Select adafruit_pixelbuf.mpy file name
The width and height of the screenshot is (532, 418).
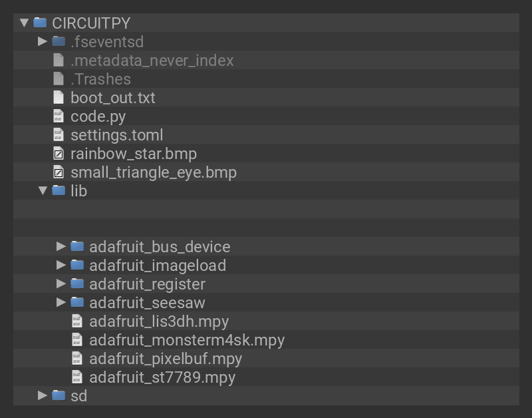pyautogui.click(x=166, y=359)
